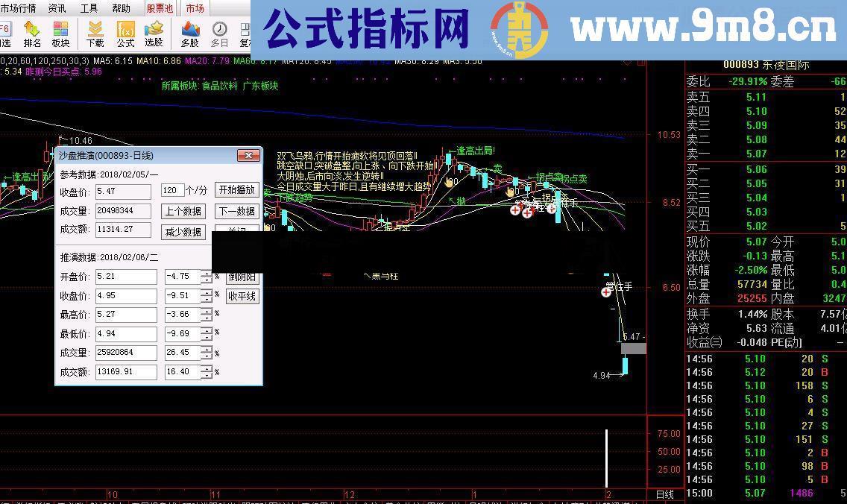The image size is (847, 504).
Task: Increase the 开盘价 percentage with its stepper arrow
Action: click(207, 273)
